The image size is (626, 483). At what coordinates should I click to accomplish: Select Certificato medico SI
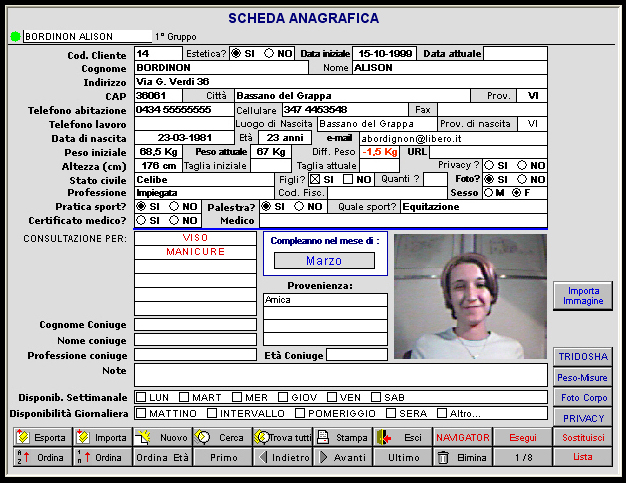tap(141, 220)
